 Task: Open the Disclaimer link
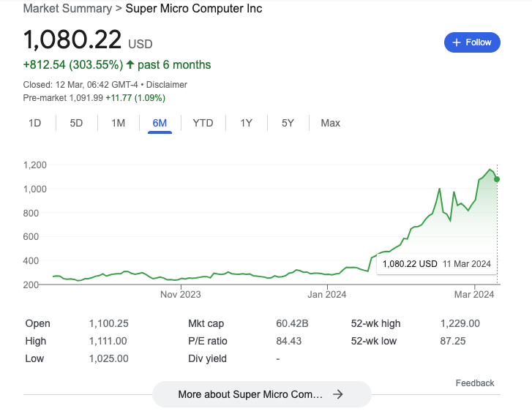[167, 85]
